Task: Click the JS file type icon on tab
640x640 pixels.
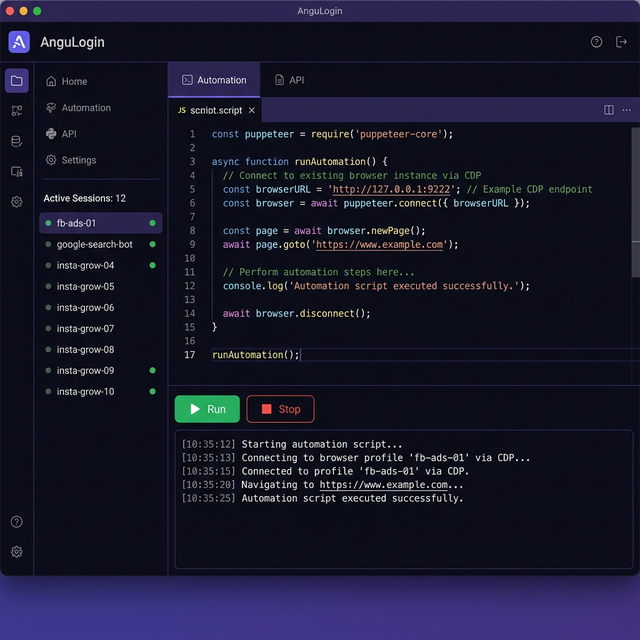Action: pos(182,110)
